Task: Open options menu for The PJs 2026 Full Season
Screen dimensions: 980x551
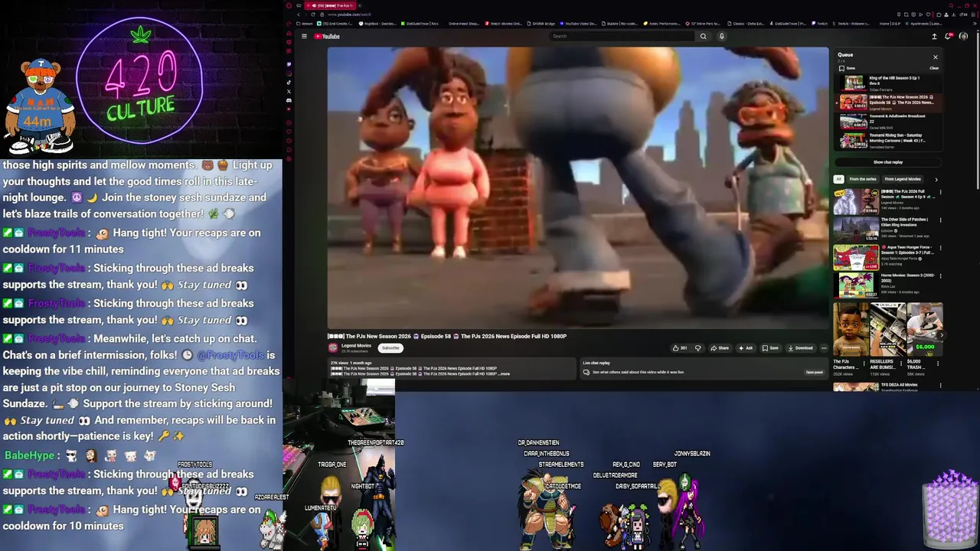Action: [x=940, y=193]
